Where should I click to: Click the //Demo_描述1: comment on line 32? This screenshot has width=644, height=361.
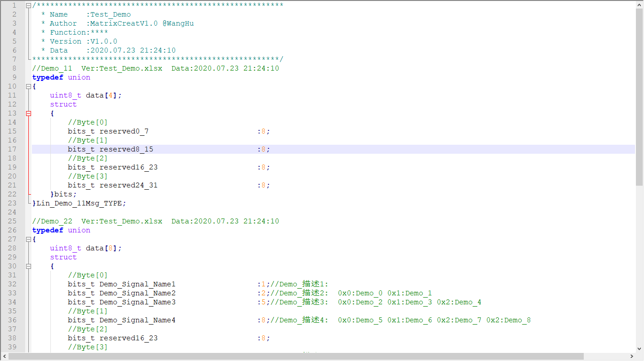(x=300, y=284)
